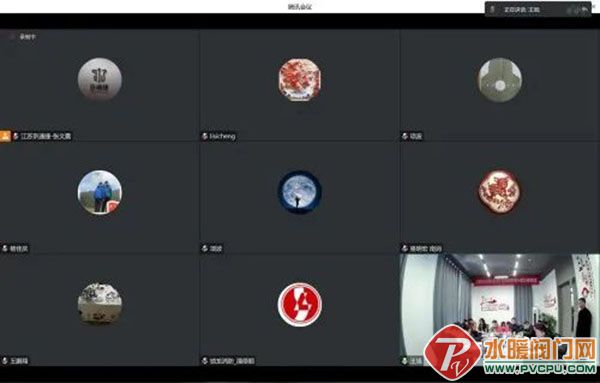Click the currently-speaking name text in top panel
This screenshot has height=383, width=600.
pyautogui.click(x=522, y=10)
